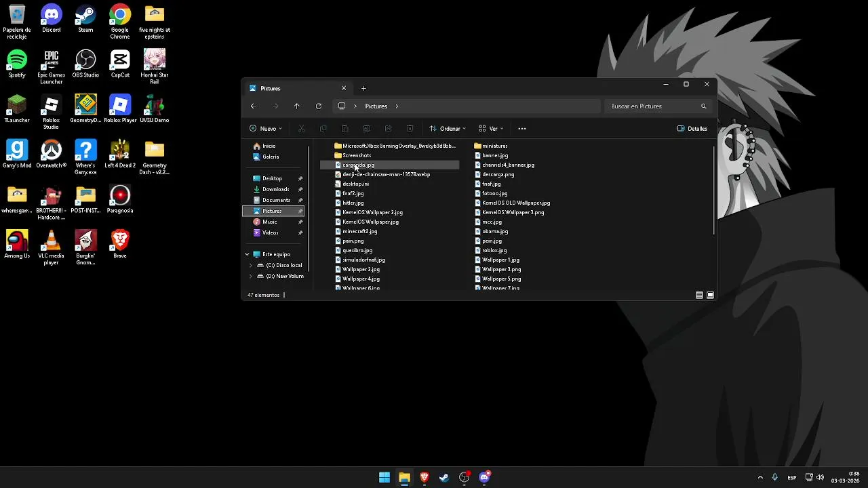868x488 pixels.
Task: Click the Share toolbar icon
Action: pos(388,129)
